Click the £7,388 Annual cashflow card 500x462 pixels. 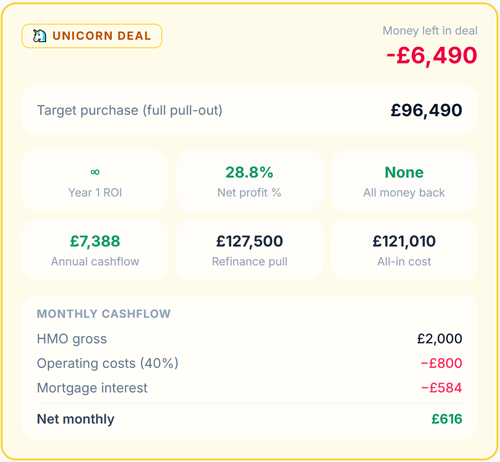(x=95, y=249)
